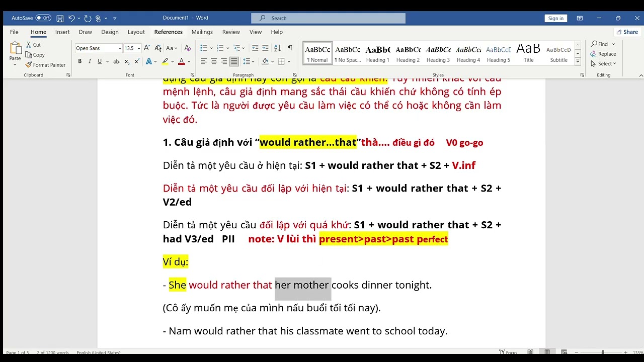This screenshot has width=644, height=362.
Task: Apply superscript formatting
Action: coord(137,61)
